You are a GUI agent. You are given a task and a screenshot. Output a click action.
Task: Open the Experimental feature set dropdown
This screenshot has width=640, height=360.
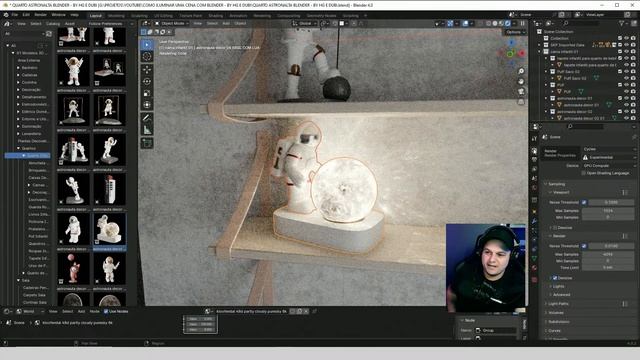pyautogui.click(x=609, y=158)
